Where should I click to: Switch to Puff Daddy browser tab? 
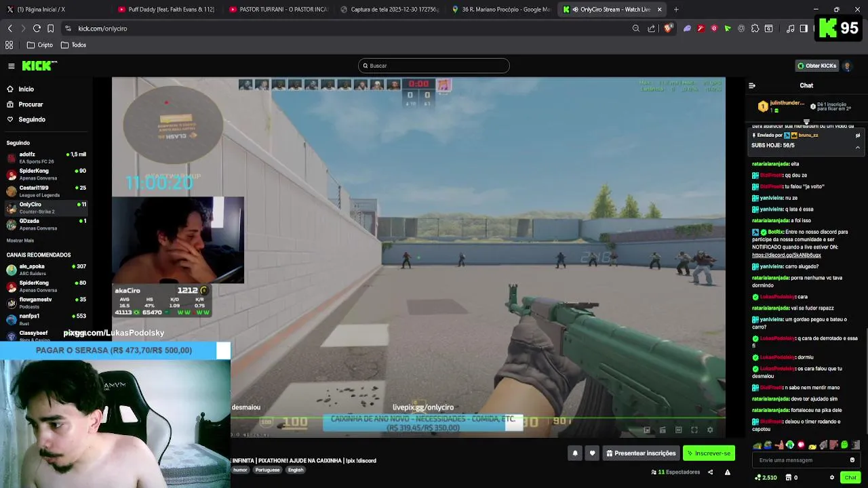tap(165, 9)
